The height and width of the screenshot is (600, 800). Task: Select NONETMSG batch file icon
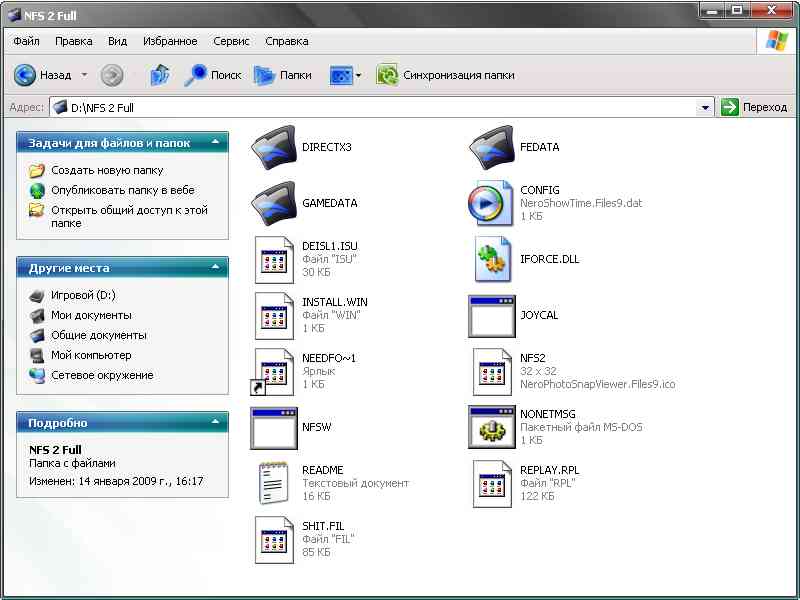point(492,428)
